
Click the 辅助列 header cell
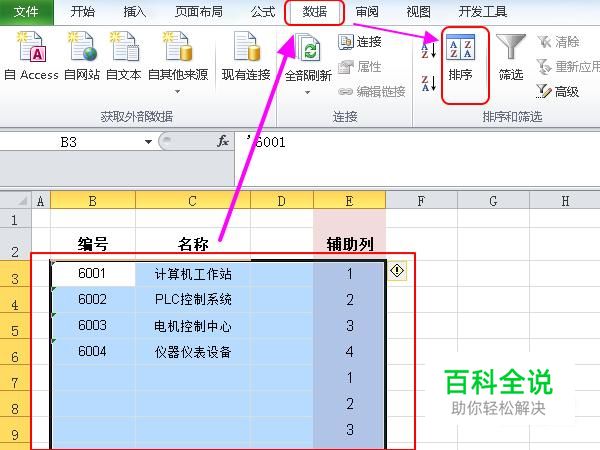pyautogui.click(x=349, y=244)
